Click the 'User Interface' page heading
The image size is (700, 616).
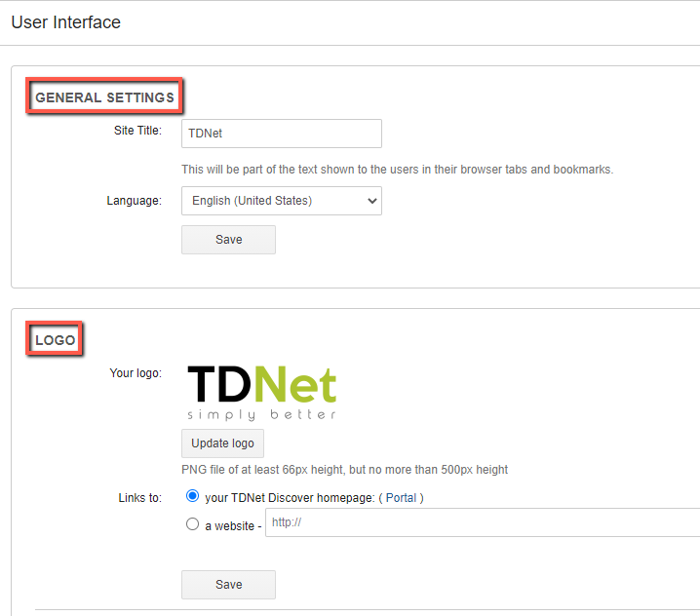point(65,22)
